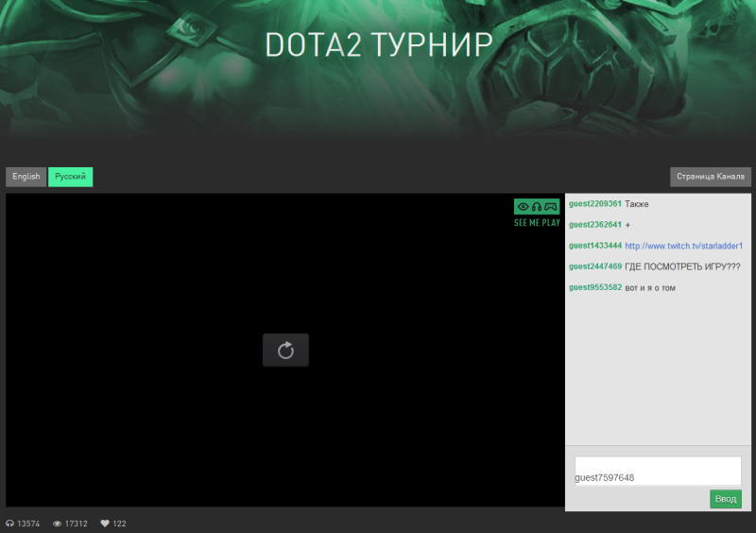Click the 13574 listeners count
This screenshot has width=756, height=533.
tap(28, 524)
